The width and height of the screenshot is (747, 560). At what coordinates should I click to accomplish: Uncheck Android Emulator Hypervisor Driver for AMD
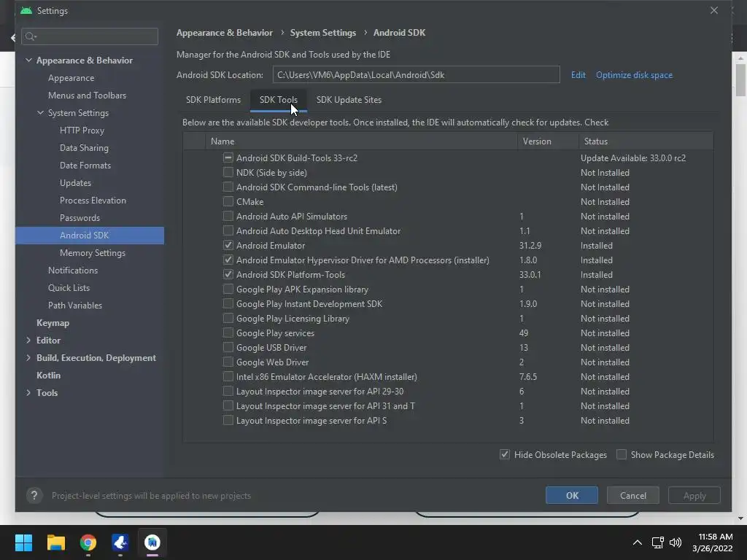[x=228, y=260]
